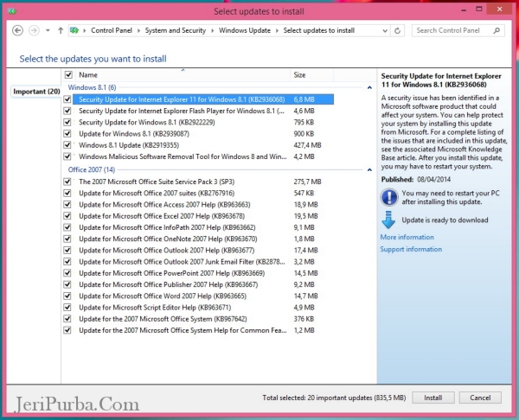Collapse the Windows 8.1 (6) group
Screen dimensions: 519x420
[369, 87]
